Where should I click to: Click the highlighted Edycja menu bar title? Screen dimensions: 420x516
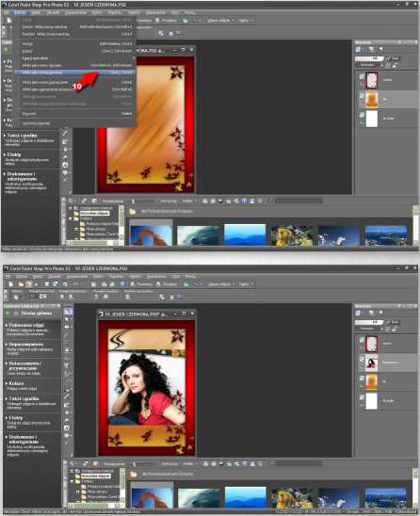point(22,13)
